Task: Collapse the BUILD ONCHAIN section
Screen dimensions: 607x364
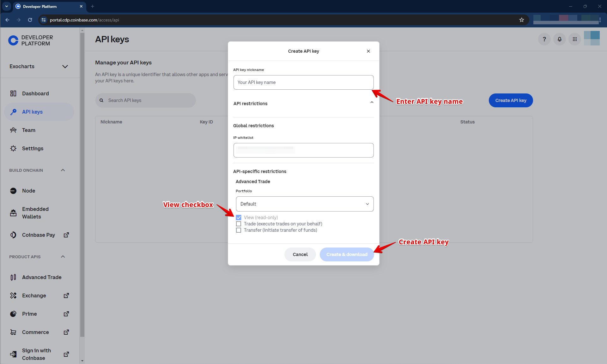Action: pyautogui.click(x=63, y=170)
